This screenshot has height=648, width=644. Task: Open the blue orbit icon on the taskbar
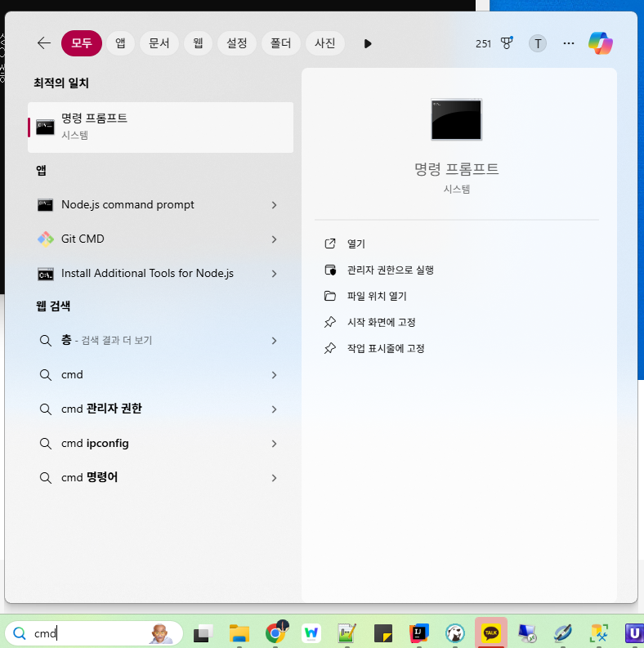click(562, 633)
